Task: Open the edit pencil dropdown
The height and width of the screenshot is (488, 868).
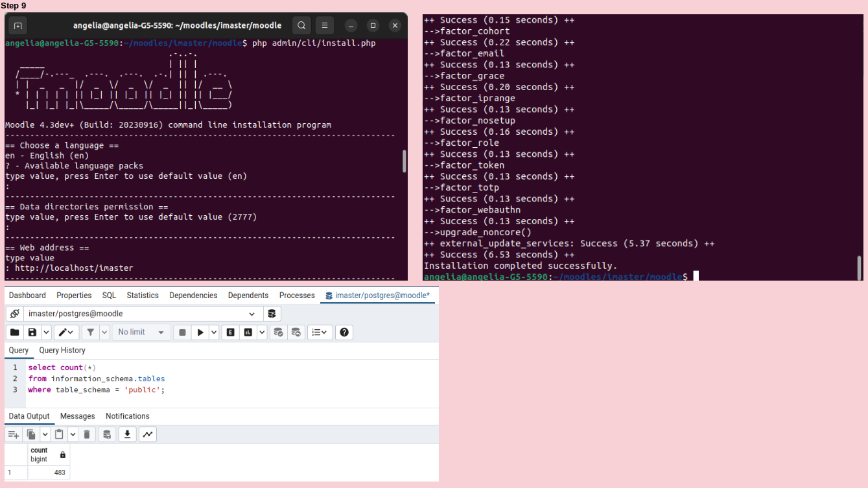Action: tap(66, 332)
